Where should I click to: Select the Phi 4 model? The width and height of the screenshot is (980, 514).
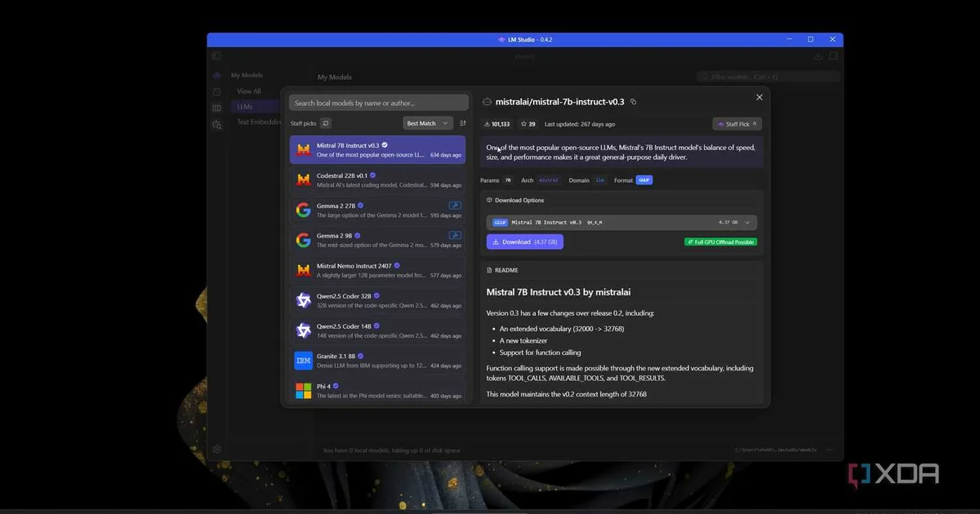click(x=377, y=390)
